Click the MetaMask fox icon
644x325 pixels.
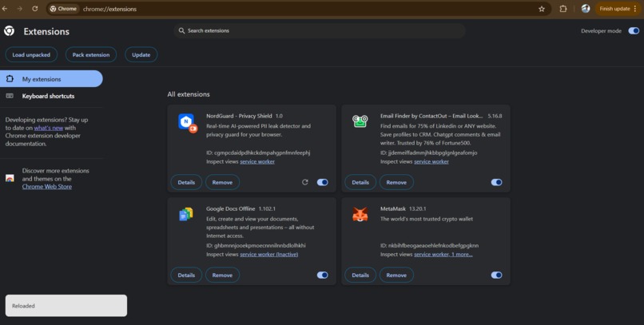pos(360,214)
